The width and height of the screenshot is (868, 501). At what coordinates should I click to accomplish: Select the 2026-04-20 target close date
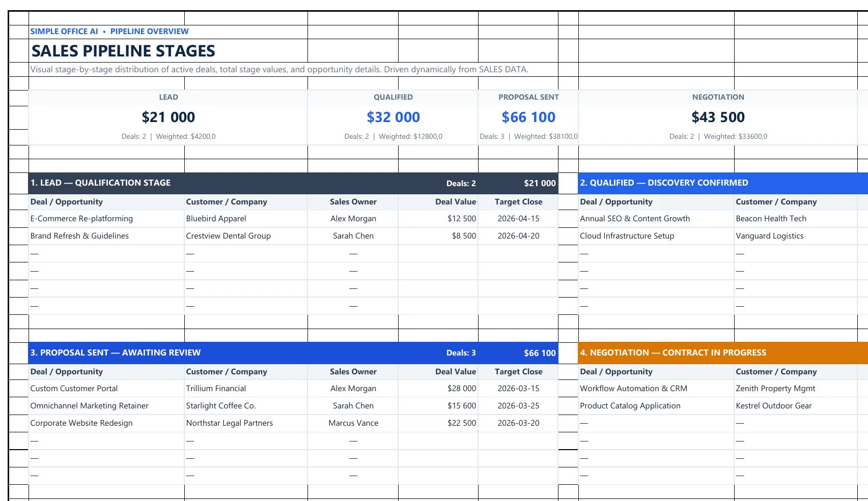coord(518,236)
